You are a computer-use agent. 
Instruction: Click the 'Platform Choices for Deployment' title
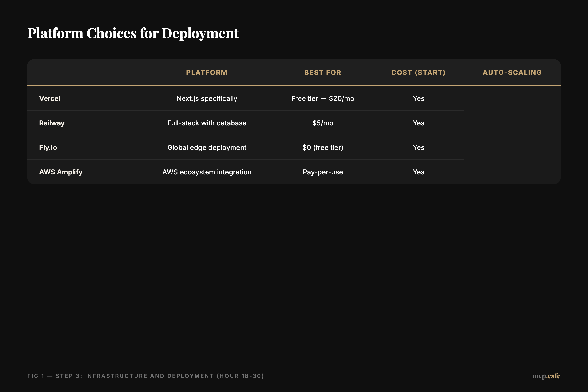(133, 33)
